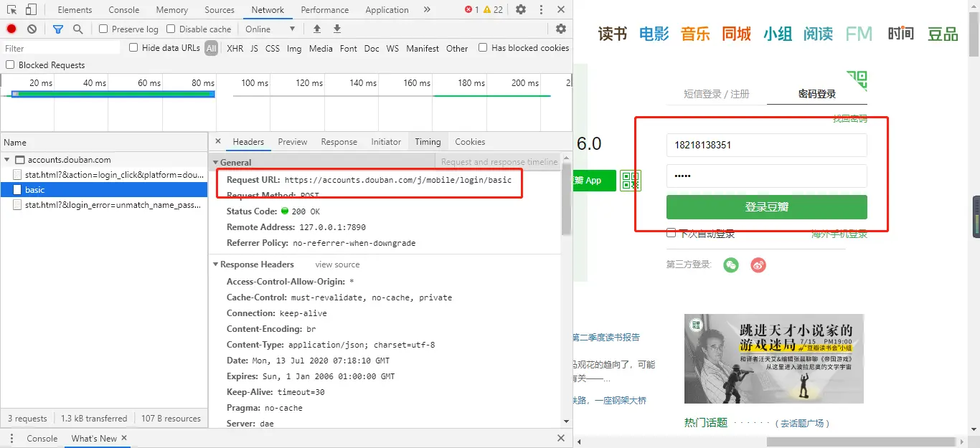The image size is (980, 448).
Task: Select stat.html login_error request row
Action: (x=104, y=205)
